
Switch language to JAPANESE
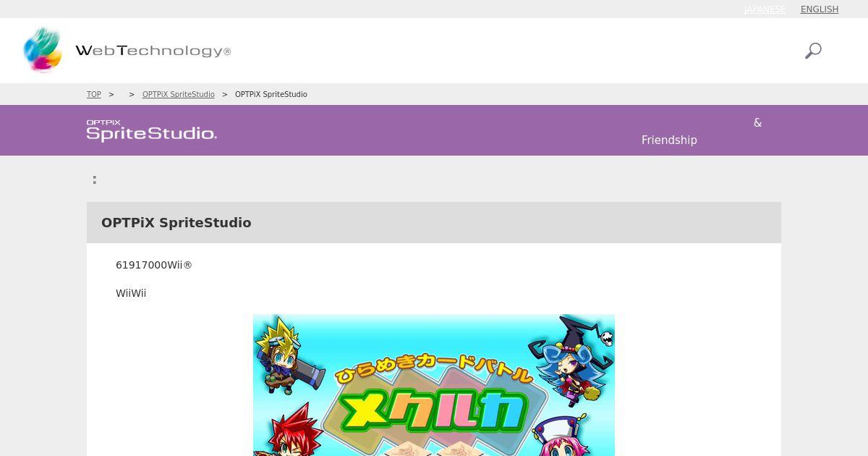(765, 9)
